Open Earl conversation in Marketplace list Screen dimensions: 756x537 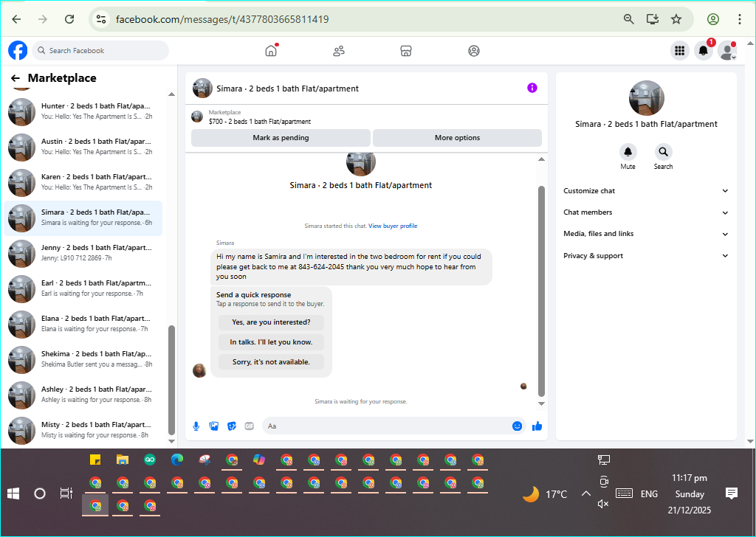(x=83, y=288)
